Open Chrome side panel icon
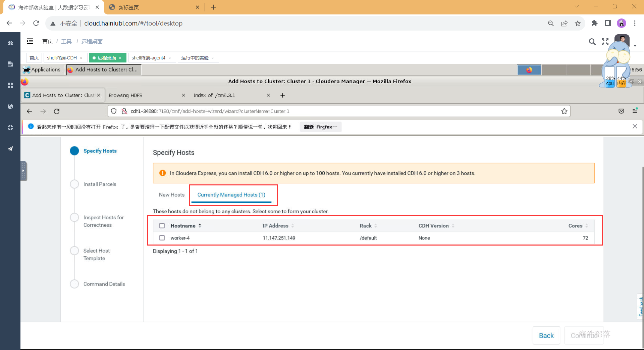 [x=608, y=23]
